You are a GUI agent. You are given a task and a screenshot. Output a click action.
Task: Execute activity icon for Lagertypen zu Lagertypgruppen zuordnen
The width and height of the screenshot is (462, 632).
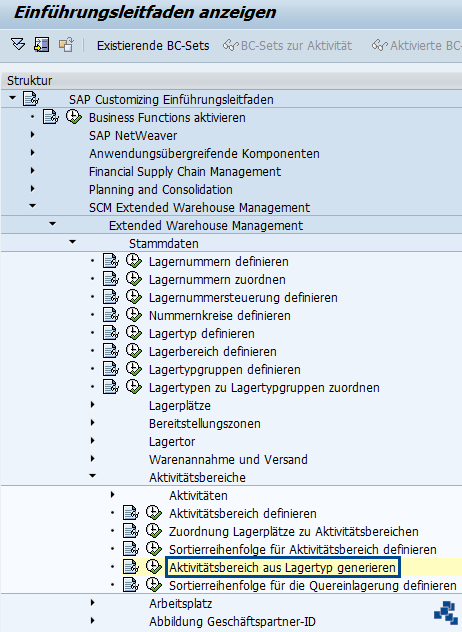[134, 387]
